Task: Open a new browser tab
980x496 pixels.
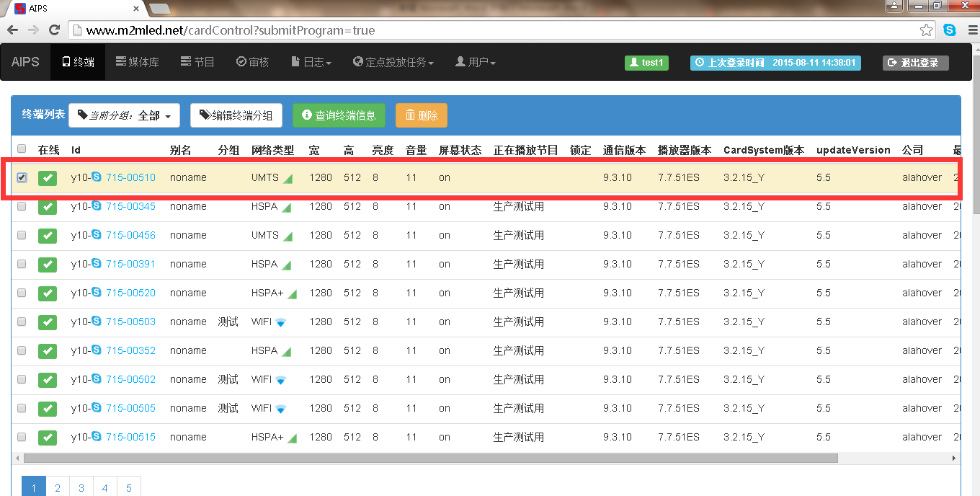Action: tap(159, 8)
